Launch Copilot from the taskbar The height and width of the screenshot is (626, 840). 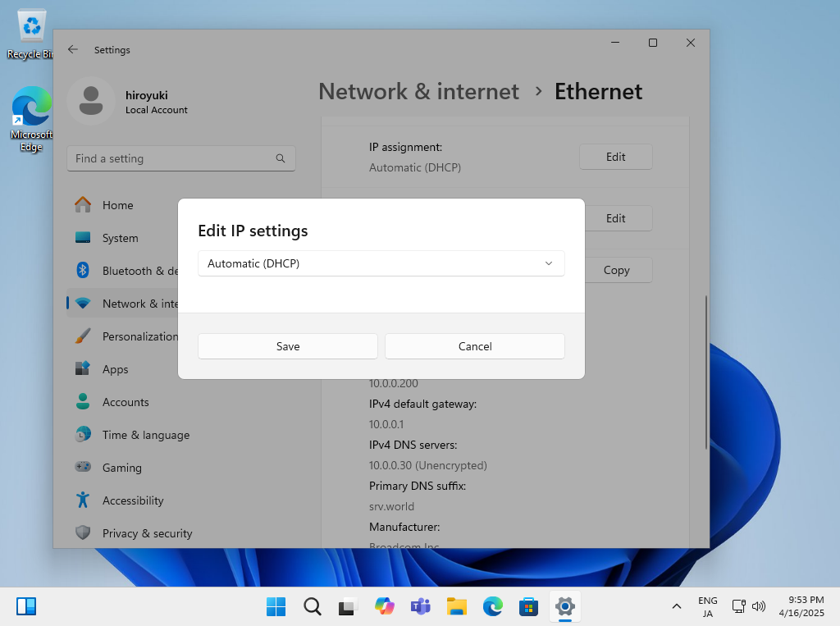pyautogui.click(x=384, y=606)
